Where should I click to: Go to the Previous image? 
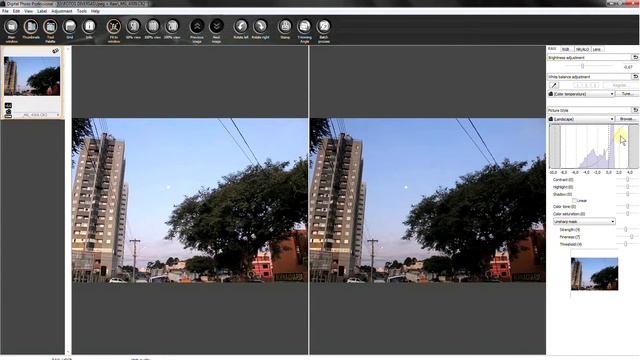click(197, 27)
